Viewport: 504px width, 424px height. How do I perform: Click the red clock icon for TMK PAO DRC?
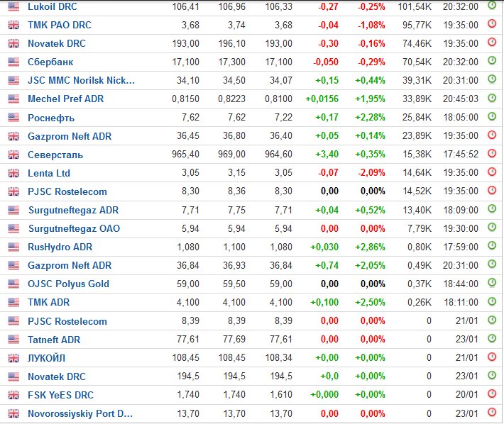(x=492, y=23)
